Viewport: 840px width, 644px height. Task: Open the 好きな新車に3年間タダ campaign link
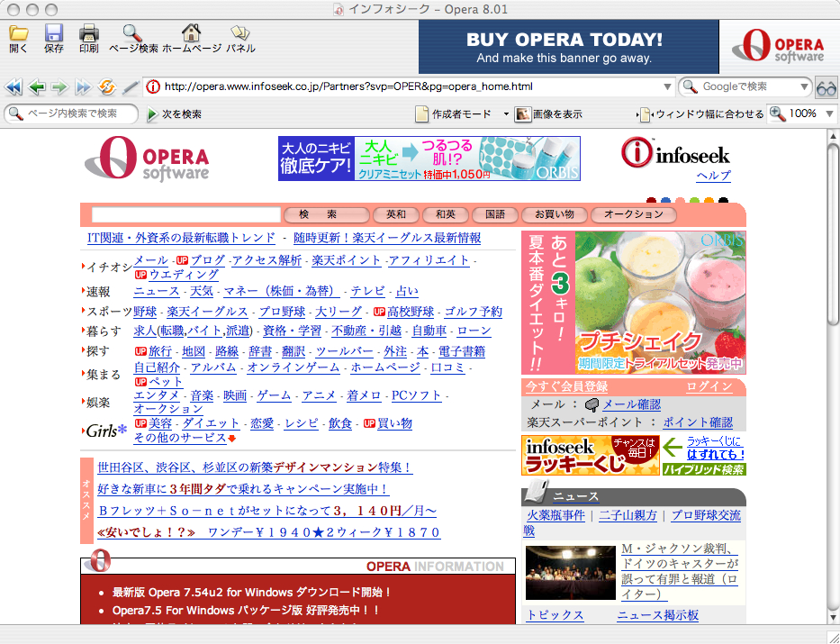coord(243,489)
